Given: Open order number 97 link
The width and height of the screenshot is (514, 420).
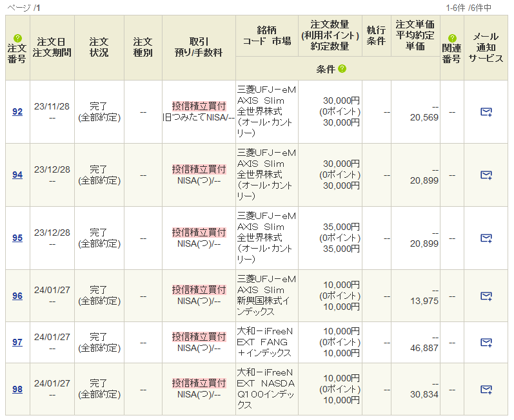Looking at the screenshot, I should (17, 343).
